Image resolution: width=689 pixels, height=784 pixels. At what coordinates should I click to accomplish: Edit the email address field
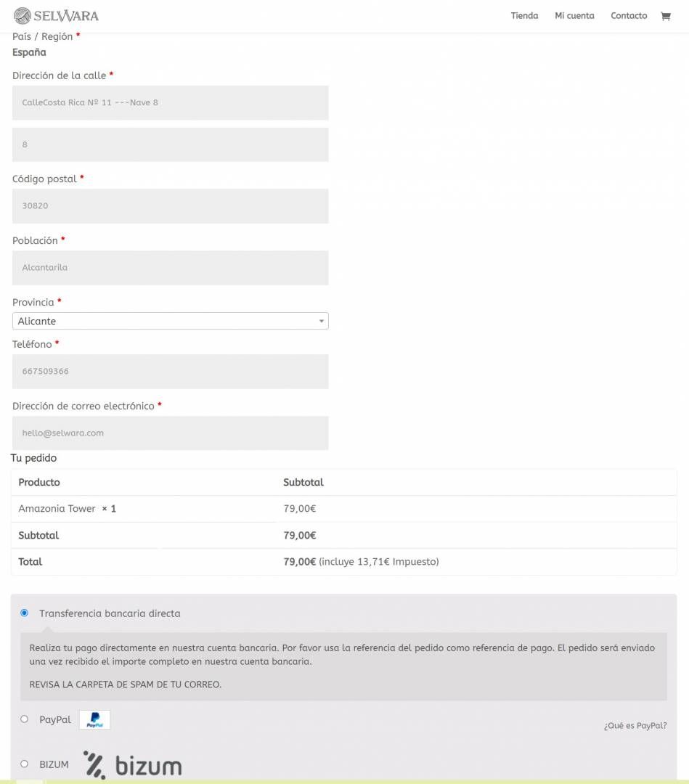pyautogui.click(x=171, y=433)
